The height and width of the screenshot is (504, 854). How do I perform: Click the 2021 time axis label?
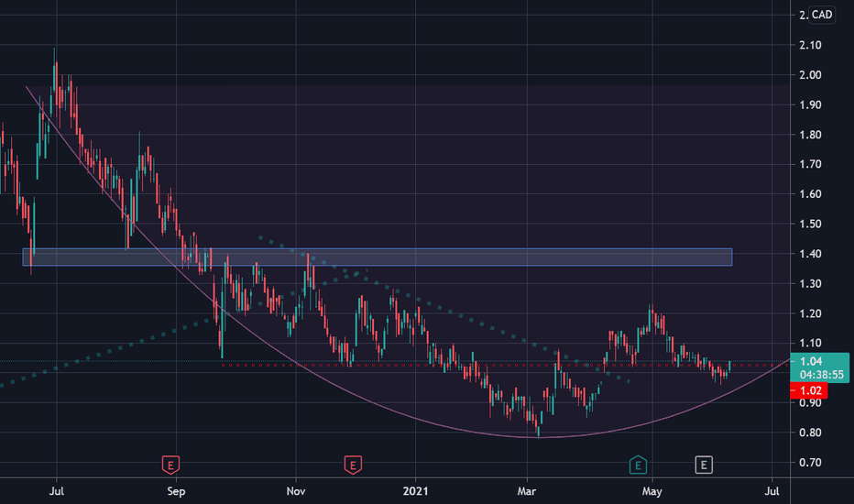416,491
